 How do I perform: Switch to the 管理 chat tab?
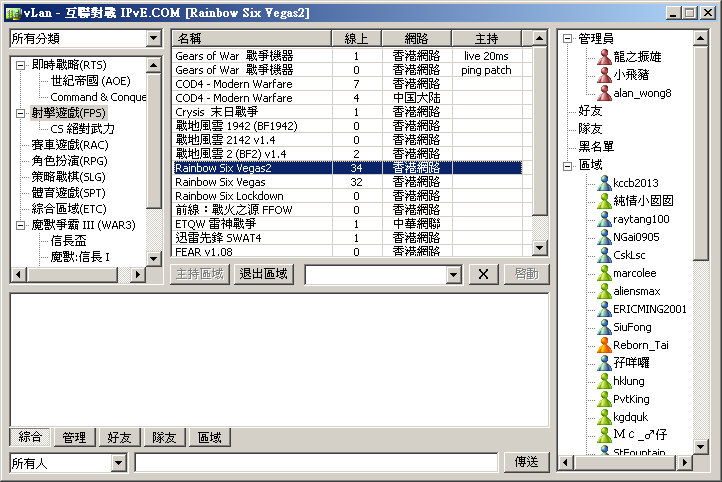point(74,437)
